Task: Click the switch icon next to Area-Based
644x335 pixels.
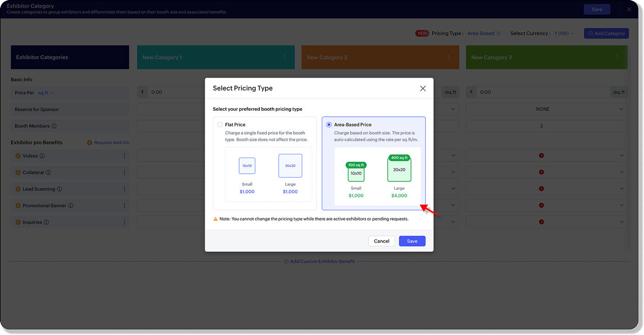Action: 499,34
